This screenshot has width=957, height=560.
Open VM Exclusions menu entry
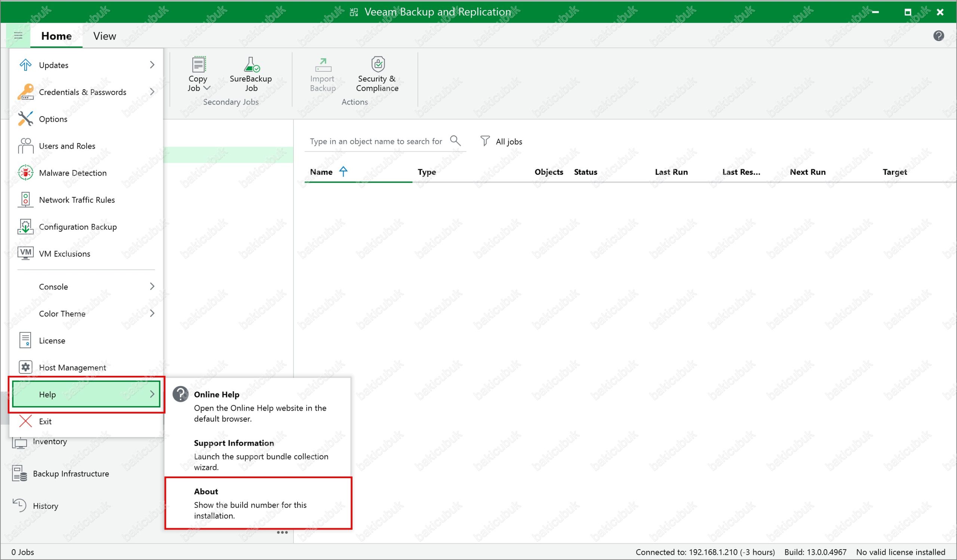[86, 253]
